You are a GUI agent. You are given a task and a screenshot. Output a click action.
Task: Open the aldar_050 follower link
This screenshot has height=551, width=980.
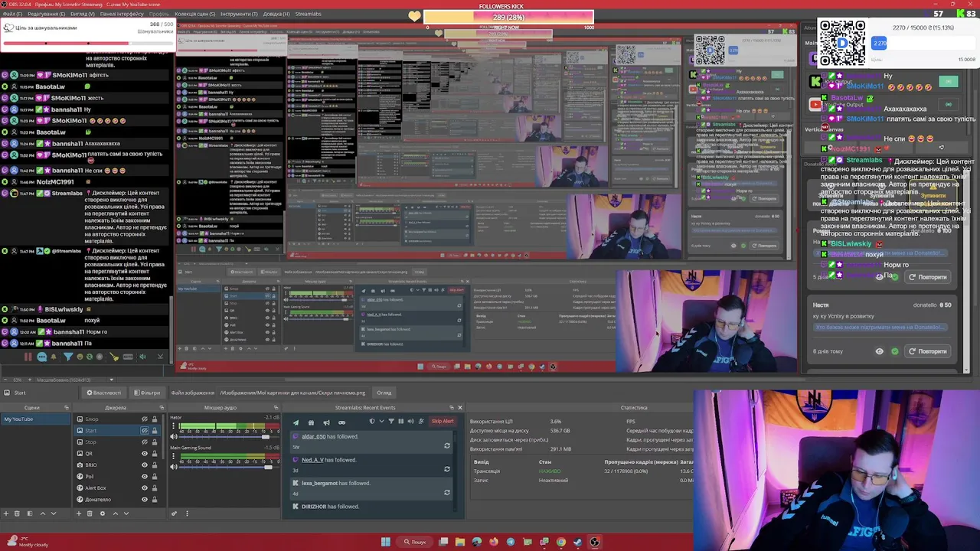point(314,437)
